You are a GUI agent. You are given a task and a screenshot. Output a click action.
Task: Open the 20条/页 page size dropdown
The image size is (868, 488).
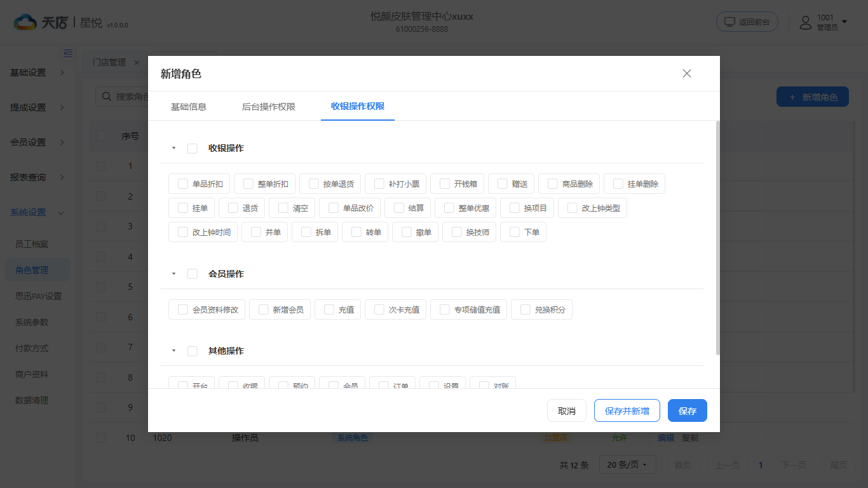627,465
